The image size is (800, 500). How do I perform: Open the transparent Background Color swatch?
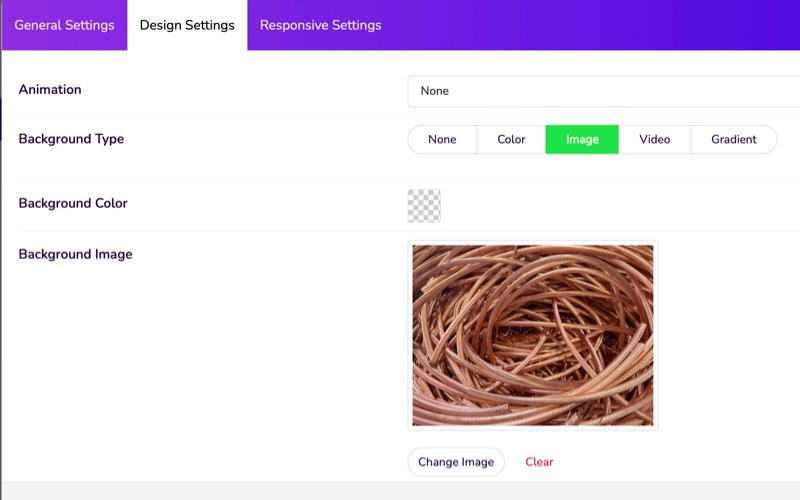[424, 206]
